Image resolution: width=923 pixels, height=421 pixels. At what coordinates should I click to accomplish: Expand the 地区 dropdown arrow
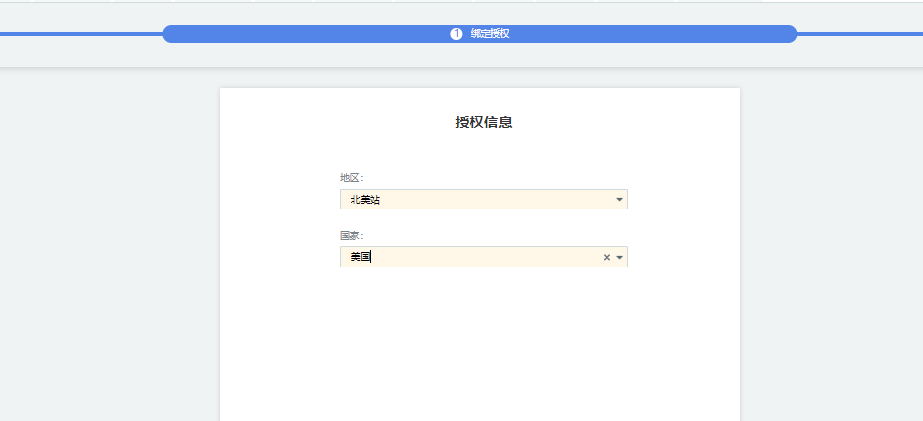coord(619,200)
